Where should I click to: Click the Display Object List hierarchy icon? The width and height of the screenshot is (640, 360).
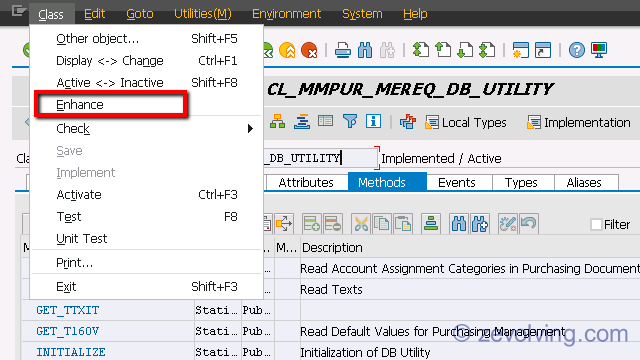278,122
